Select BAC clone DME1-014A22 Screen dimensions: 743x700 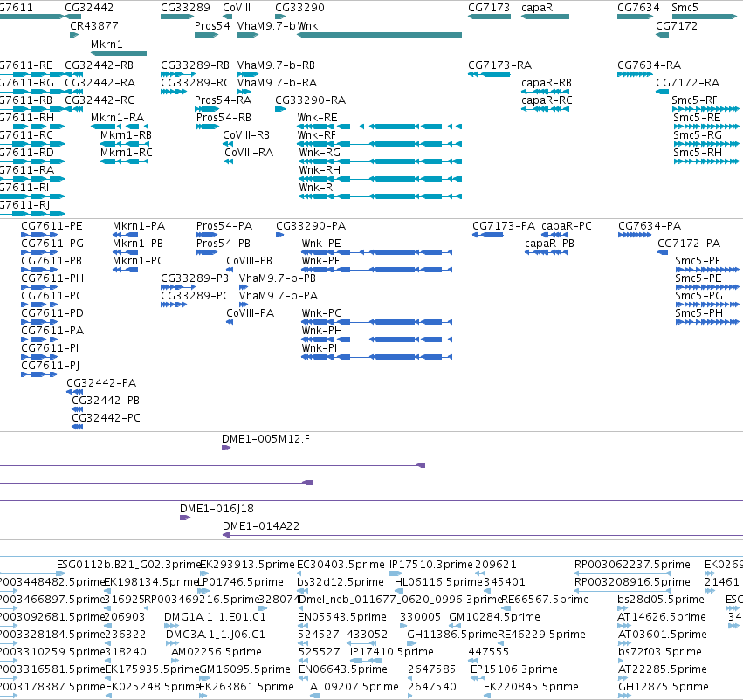pyautogui.click(x=261, y=526)
